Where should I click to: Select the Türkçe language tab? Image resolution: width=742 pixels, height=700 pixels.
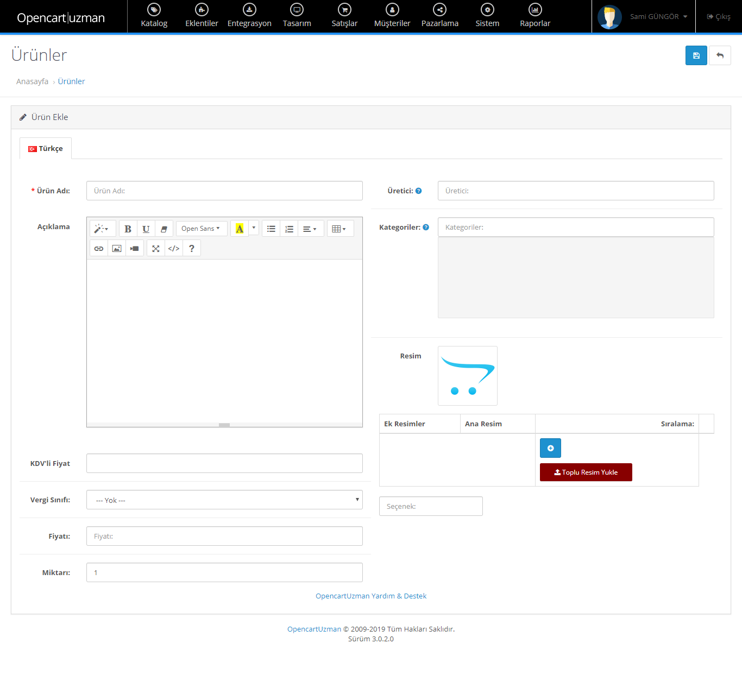click(46, 148)
